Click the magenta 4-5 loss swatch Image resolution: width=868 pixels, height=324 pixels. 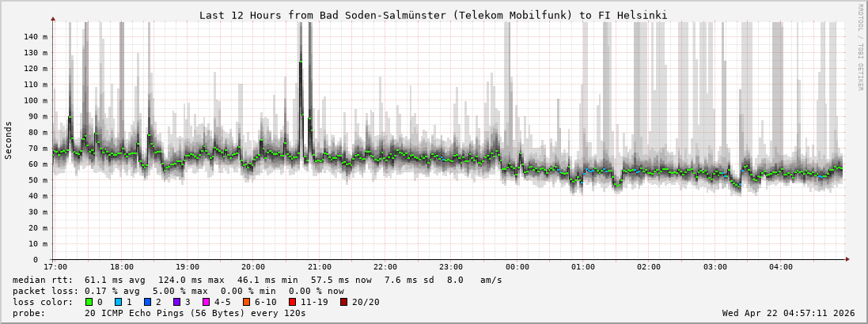[206, 302]
